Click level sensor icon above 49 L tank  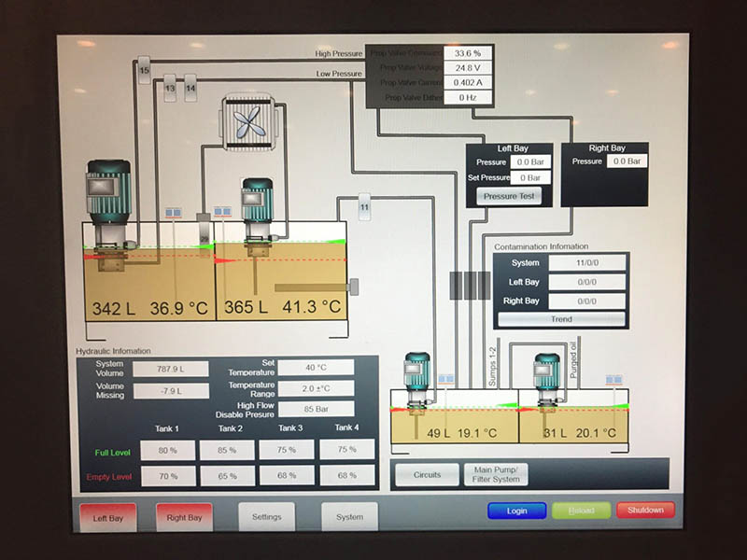tap(446, 379)
